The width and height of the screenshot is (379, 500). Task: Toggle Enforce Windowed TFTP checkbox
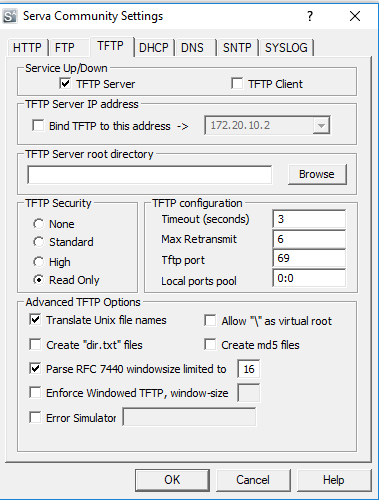[x=35, y=393]
